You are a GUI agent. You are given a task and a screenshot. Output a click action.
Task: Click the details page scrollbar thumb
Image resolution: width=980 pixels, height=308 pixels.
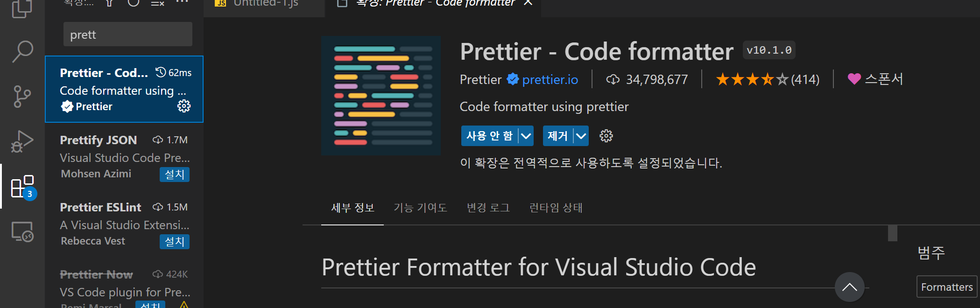point(893,233)
